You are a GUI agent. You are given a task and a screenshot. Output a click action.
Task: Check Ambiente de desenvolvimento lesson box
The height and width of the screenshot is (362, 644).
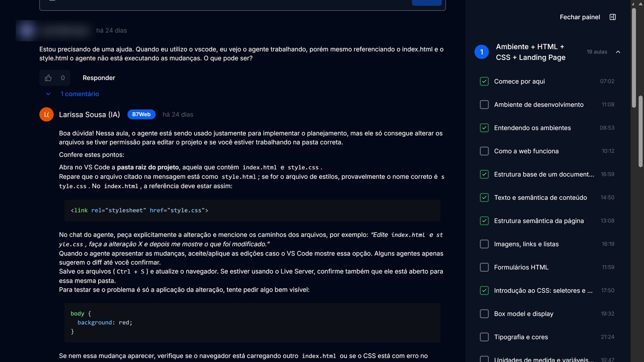[x=484, y=105]
